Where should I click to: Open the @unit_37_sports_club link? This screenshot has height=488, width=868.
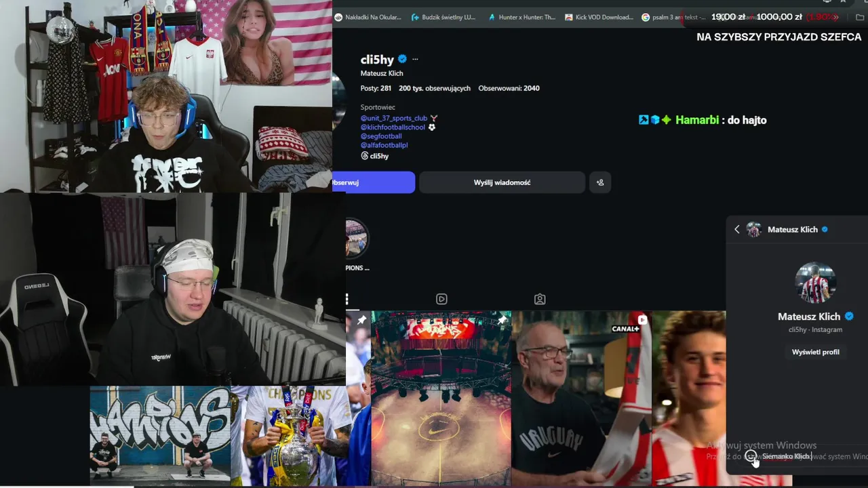point(394,118)
